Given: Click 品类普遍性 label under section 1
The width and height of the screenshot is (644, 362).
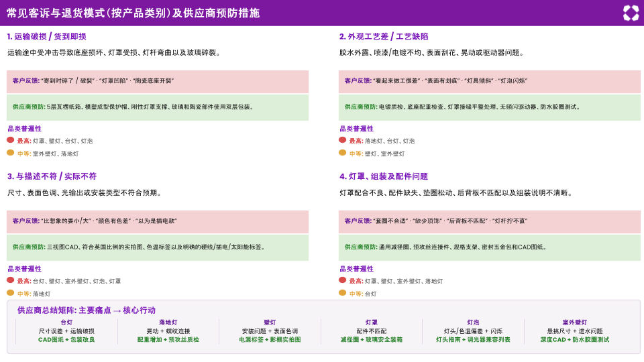Looking at the screenshot, I should 25,129.
